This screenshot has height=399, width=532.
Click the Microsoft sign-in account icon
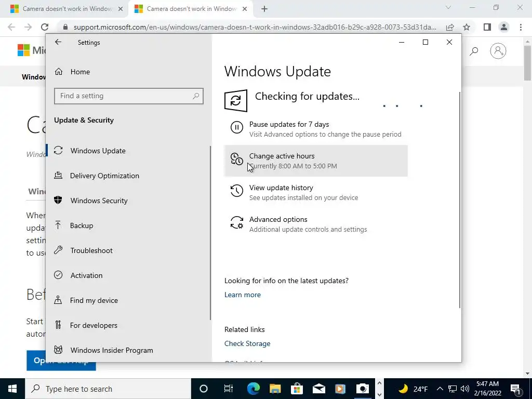click(498, 51)
